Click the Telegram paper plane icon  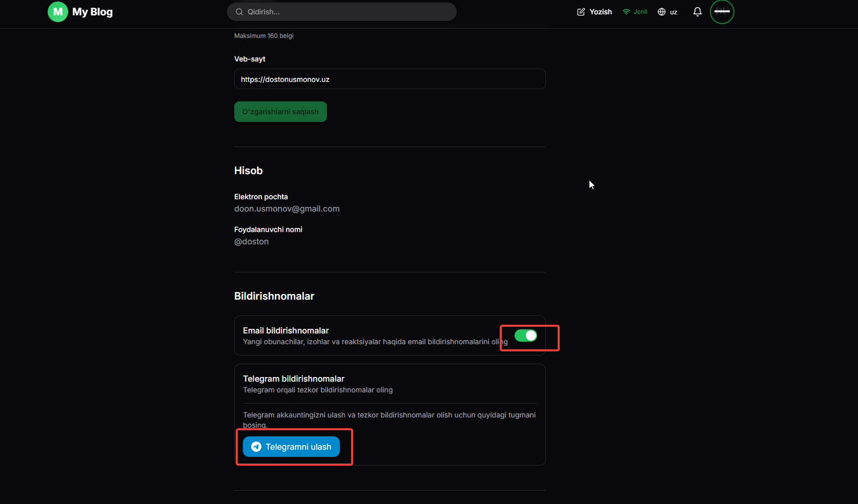pos(256,447)
